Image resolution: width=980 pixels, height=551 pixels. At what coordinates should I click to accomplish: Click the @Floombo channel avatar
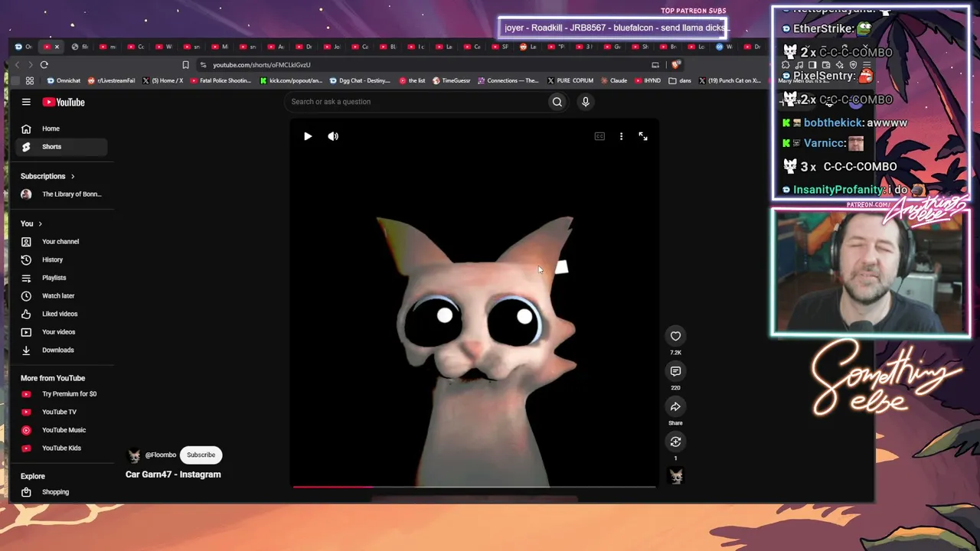point(135,455)
